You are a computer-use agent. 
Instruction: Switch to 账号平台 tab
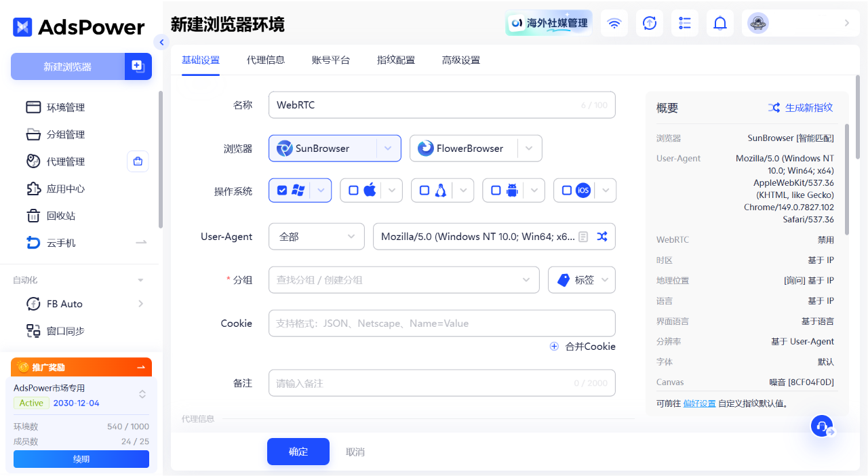(x=331, y=60)
